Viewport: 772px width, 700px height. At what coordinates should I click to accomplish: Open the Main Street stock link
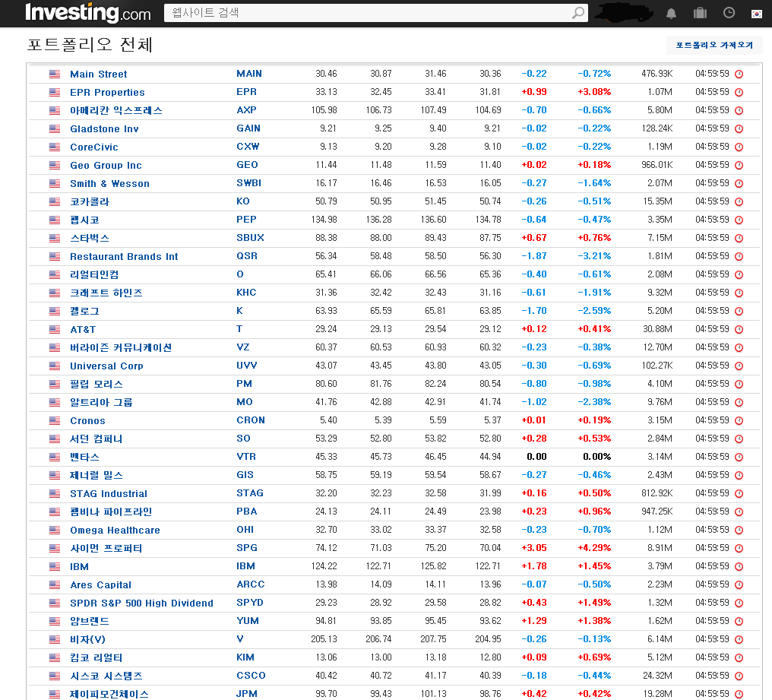99,74
